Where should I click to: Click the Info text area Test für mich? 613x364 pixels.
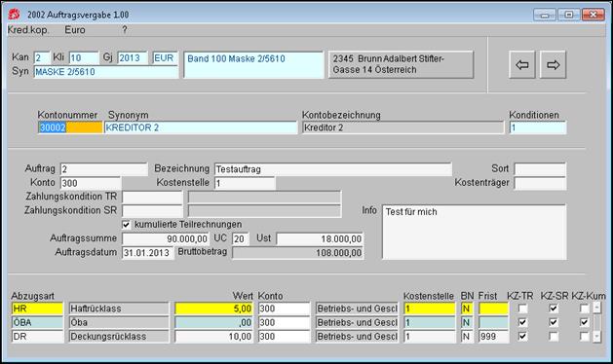(474, 232)
